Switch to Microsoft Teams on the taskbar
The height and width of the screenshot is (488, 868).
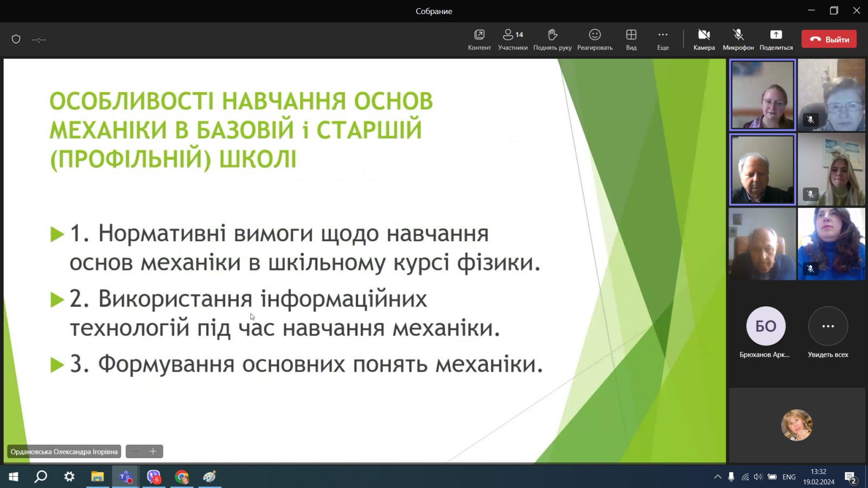coord(126,477)
